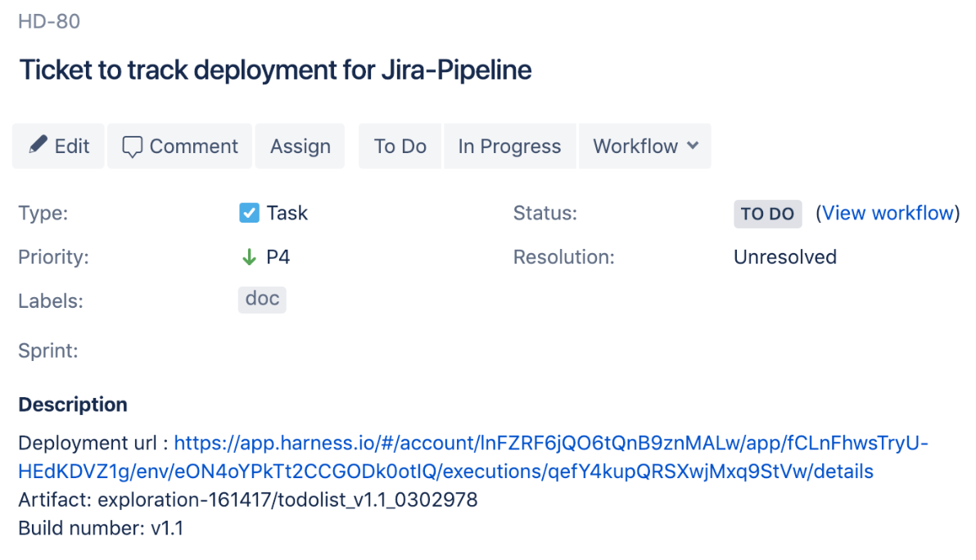Viewport: 976px width, 560px height.
Task: Click the blue Task type checkmark icon
Action: [x=249, y=213]
